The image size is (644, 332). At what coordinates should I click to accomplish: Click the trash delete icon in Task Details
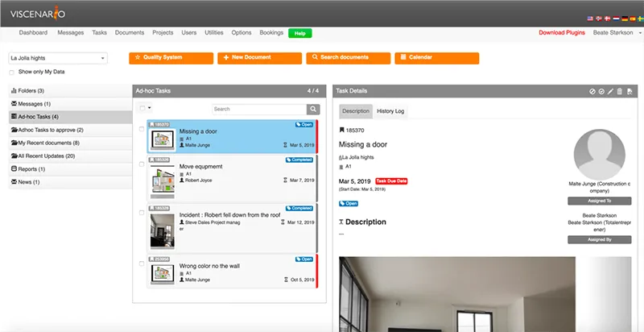click(x=620, y=92)
